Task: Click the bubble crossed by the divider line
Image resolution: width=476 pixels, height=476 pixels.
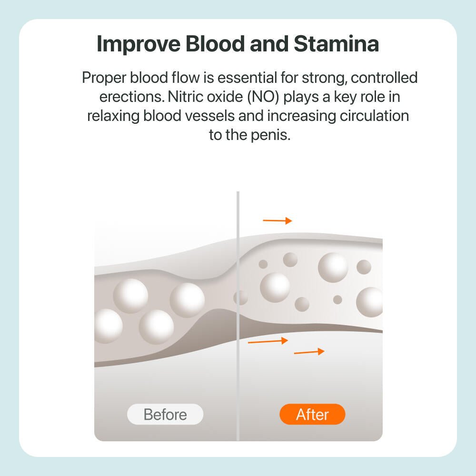Action: tap(240, 297)
